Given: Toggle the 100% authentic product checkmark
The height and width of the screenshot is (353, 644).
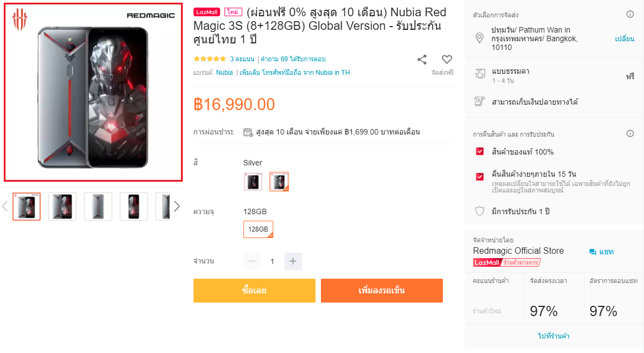Looking at the screenshot, I should 479,151.
